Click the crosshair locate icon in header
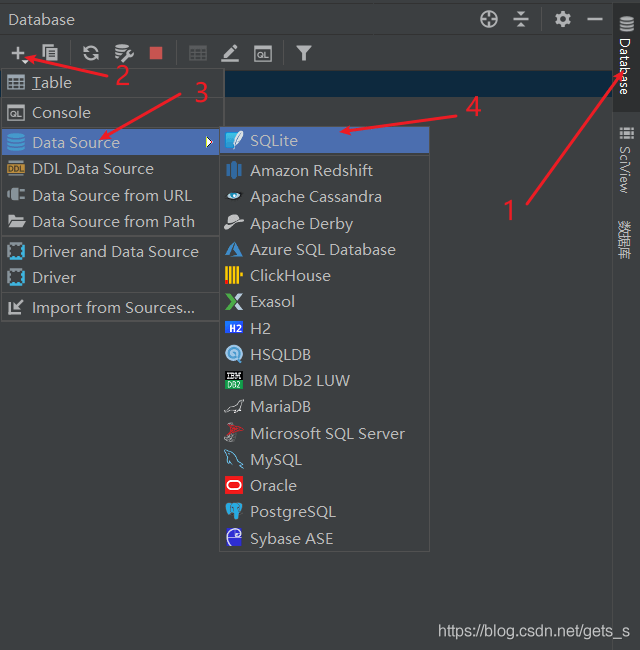Screen dimensions: 640x650 [488, 19]
